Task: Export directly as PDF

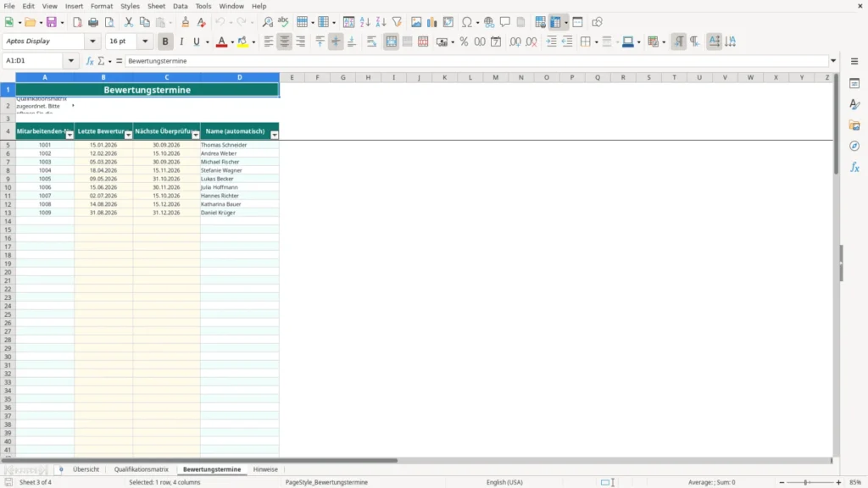Action: [77, 22]
